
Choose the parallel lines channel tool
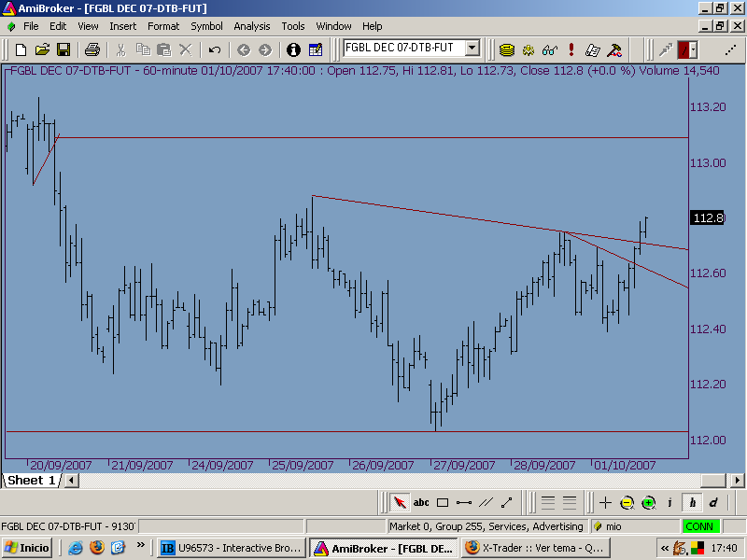tap(486, 502)
